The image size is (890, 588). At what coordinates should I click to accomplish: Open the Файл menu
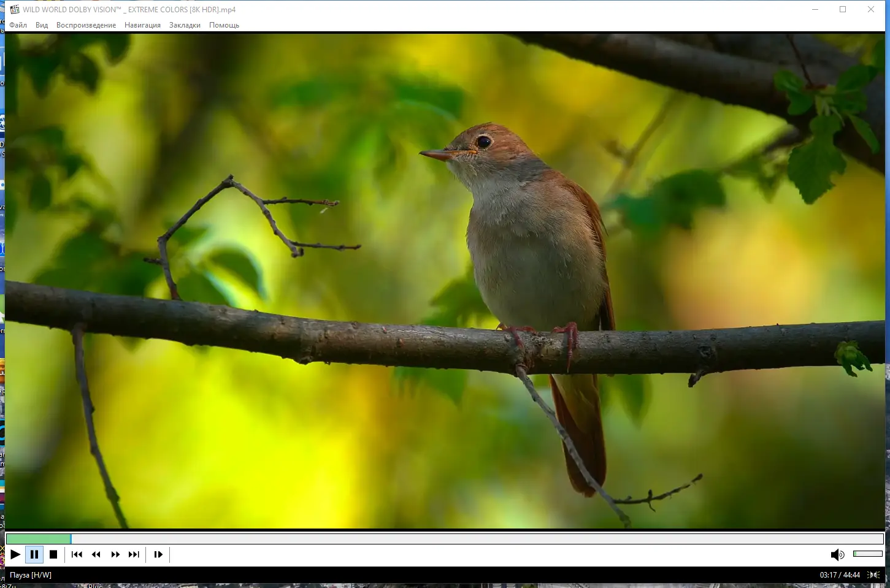[x=18, y=25]
